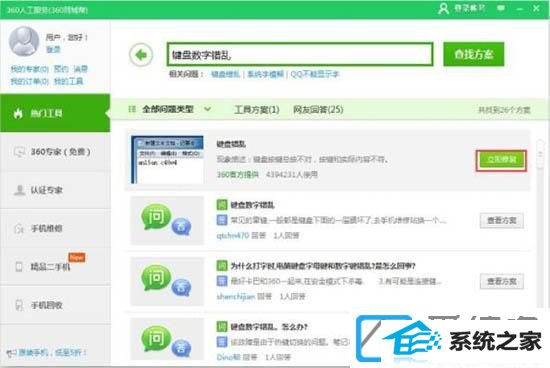Click 查看方案 for the shenchjian answer
Image resolution: width=550 pixels, height=368 pixels.
click(x=502, y=281)
